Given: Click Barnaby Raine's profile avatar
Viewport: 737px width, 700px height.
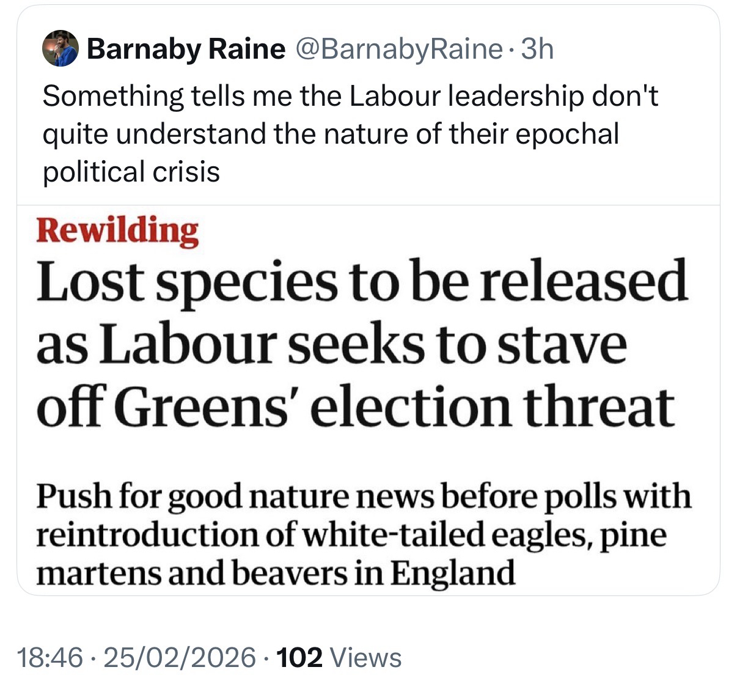Looking at the screenshot, I should tap(61, 48).
